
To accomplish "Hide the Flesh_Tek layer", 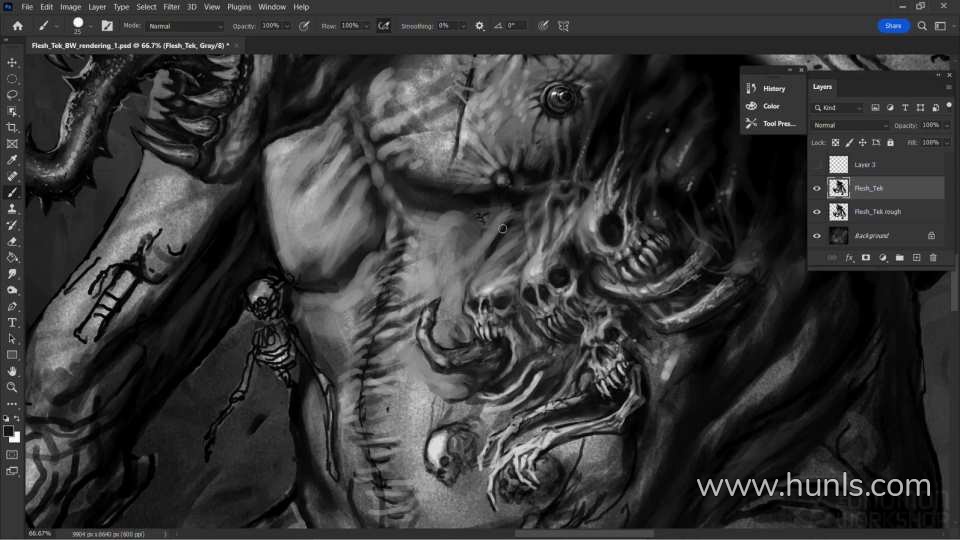I will 817,188.
